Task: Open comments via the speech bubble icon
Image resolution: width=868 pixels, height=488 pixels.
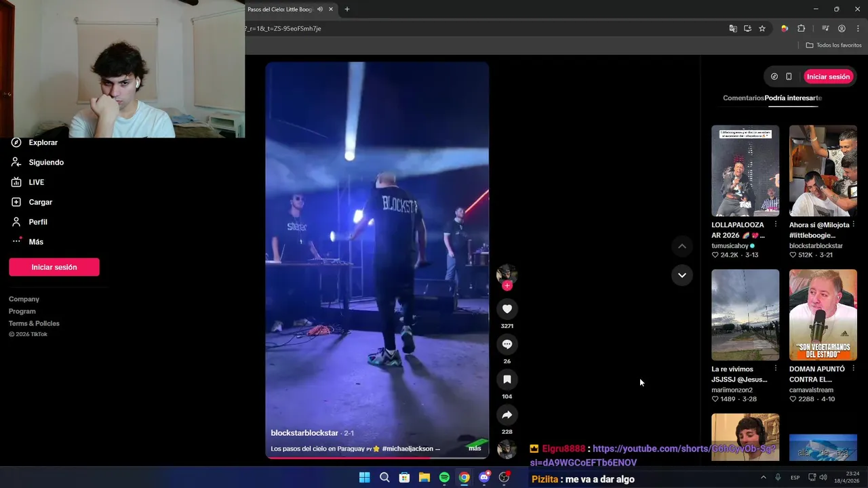Action: pos(507,344)
